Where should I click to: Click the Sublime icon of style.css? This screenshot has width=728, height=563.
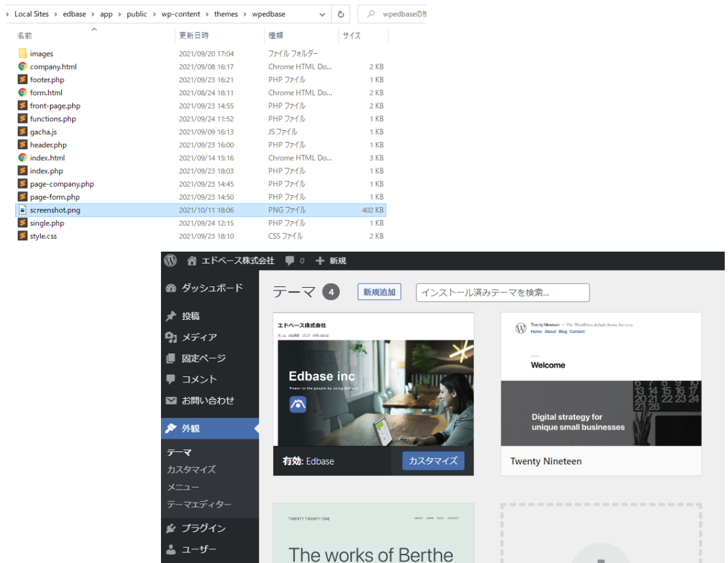[22, 236]
